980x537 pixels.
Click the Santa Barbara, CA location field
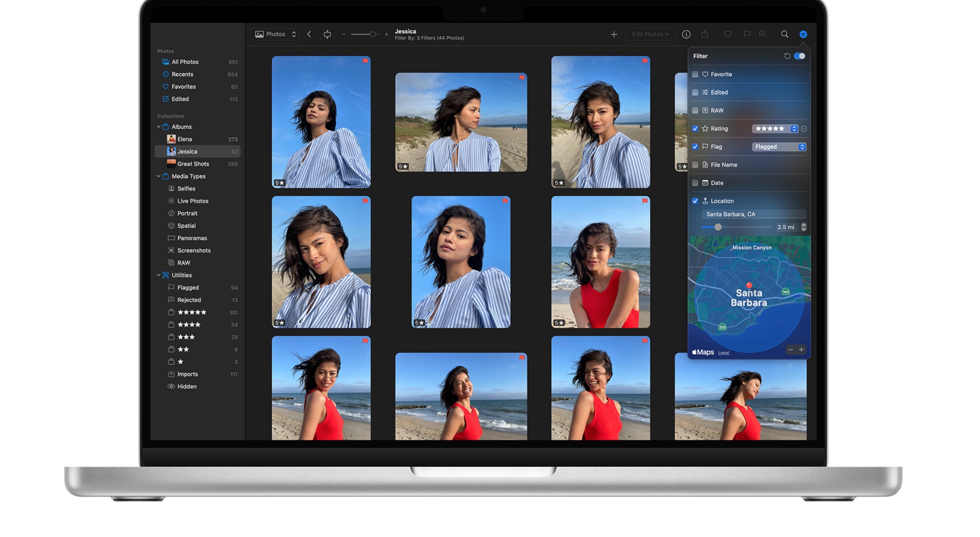click(x=754, y=214)
